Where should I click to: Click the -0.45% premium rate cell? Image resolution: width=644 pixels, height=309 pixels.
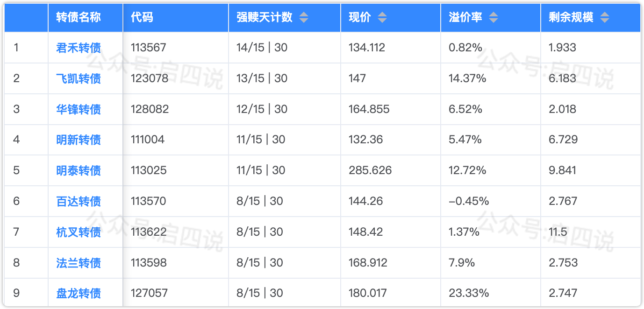click(x=469, y=201)
